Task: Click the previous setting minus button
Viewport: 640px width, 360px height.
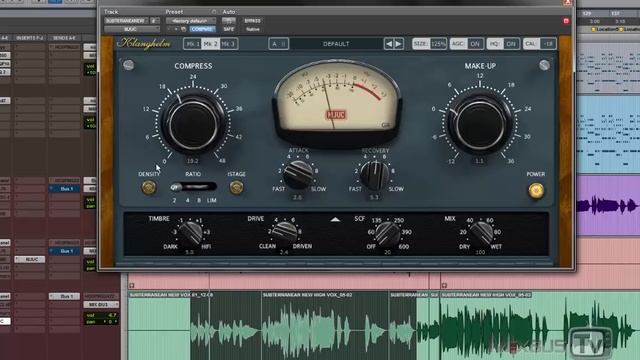Action: (x=169, y=29)
